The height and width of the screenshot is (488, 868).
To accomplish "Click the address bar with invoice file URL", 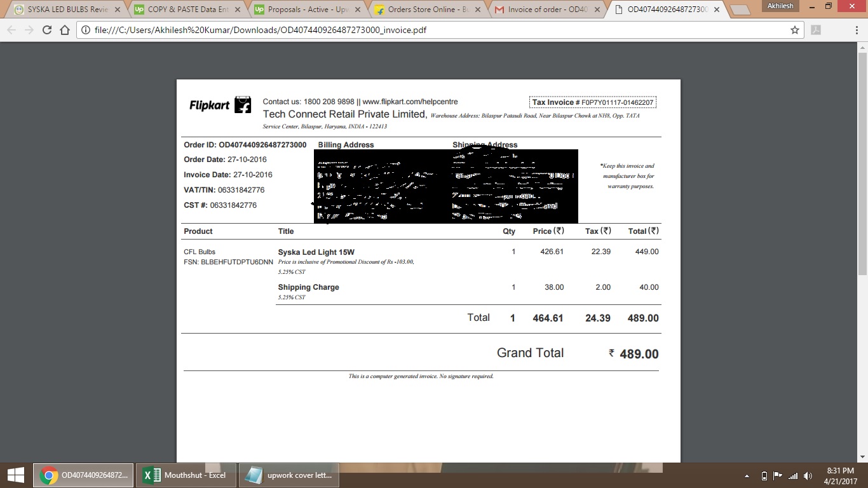I will coord(432,30).
